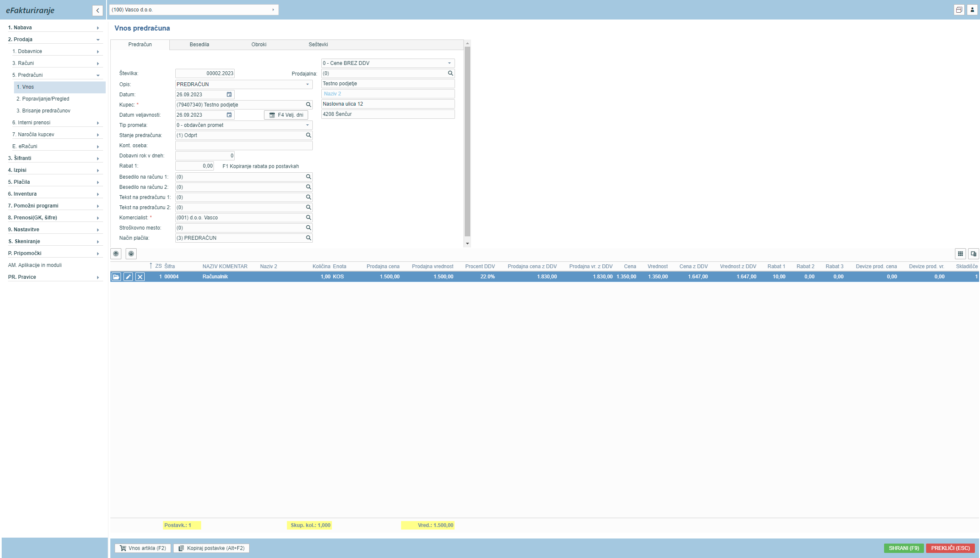Open lookup for Komercialist field

[309, 218]
